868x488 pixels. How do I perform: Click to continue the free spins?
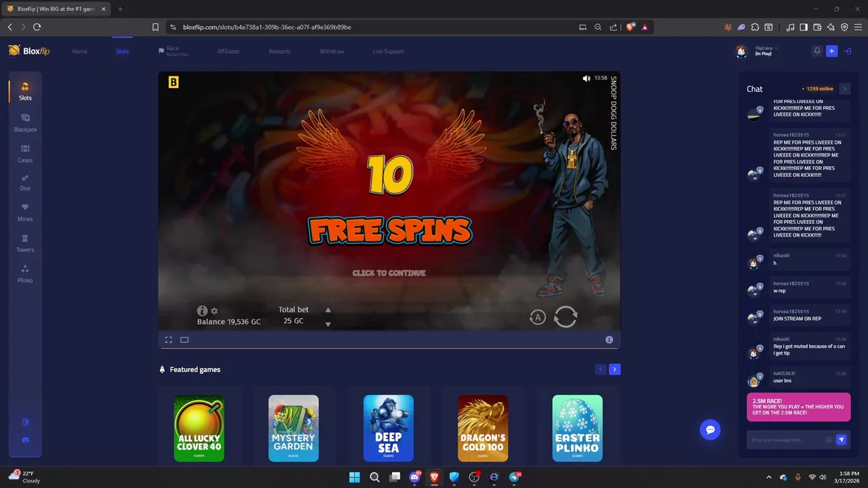389,273
